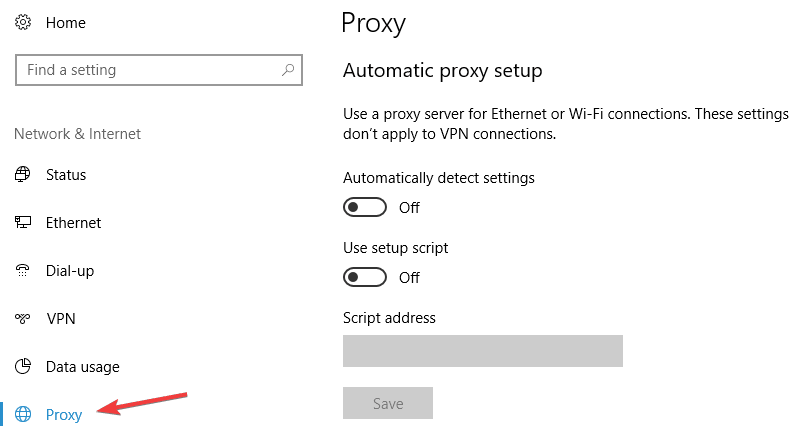Click the Find a setting search box

159,70
